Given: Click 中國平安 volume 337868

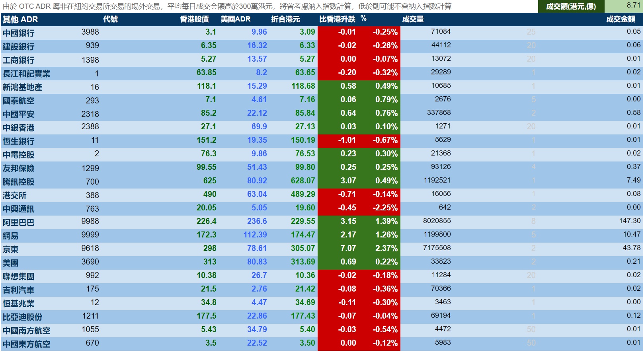Looking at the screenshot, I should tap(439, 113).
